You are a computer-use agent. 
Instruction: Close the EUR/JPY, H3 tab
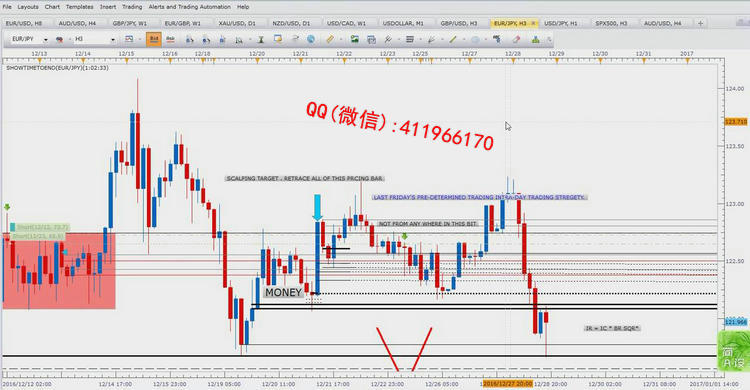pyautogui.click(x=533, y=23)
